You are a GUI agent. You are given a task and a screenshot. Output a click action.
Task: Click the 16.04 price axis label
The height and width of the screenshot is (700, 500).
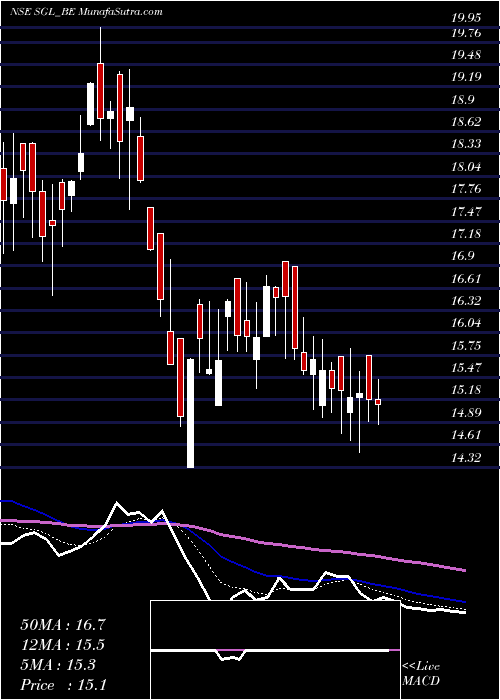tap(467, 323)
